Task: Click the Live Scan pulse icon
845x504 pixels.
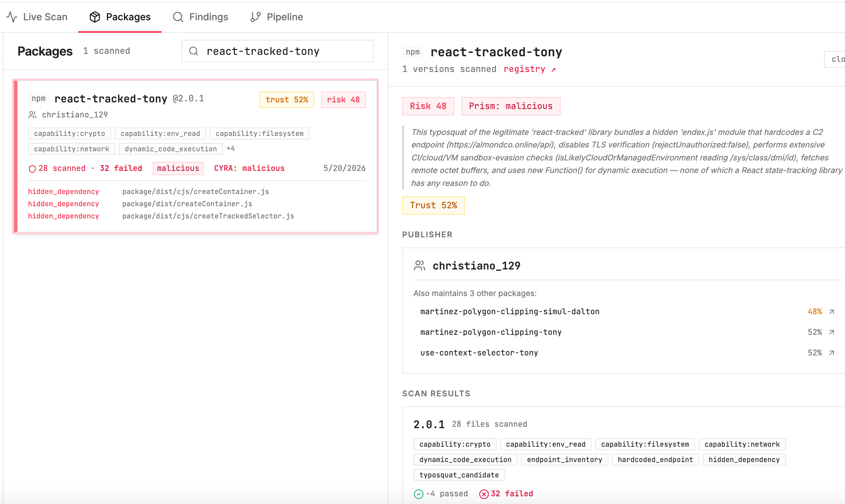Action: [12, 17]
